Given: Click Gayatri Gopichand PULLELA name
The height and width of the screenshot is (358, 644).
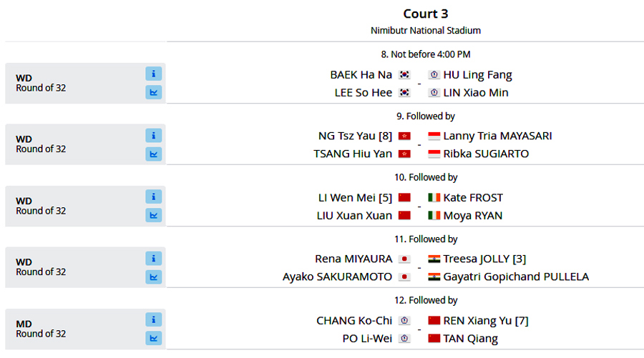Looking at the screenshot, I should point(516,277).
